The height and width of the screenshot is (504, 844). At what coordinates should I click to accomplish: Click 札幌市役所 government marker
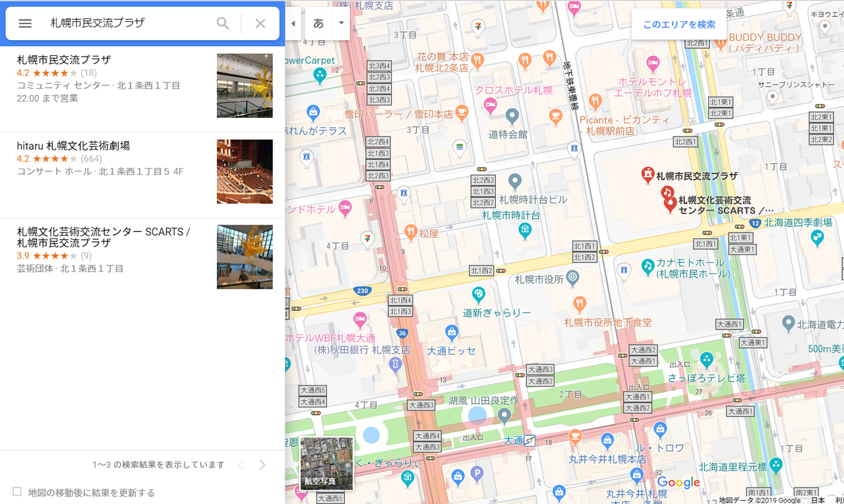tap(572, 277)
